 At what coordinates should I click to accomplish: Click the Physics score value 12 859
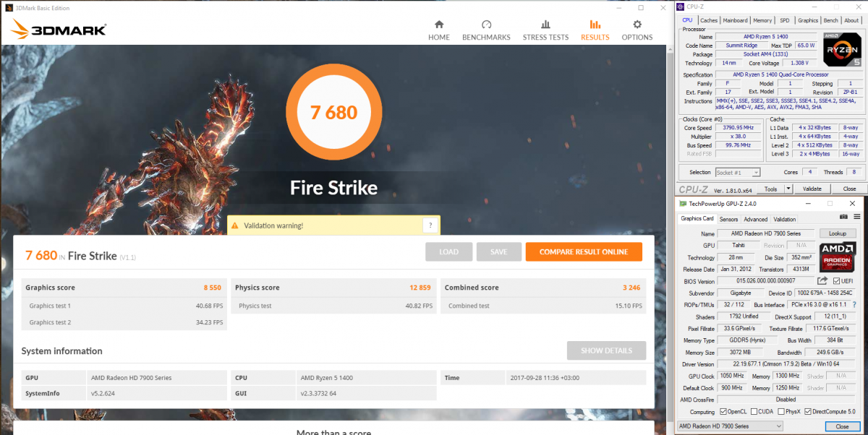420,288
